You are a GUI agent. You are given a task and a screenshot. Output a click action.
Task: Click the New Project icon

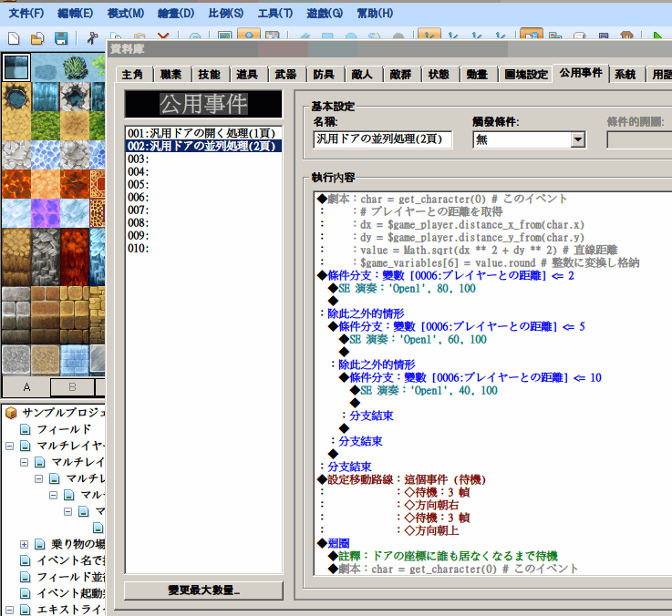14,38
